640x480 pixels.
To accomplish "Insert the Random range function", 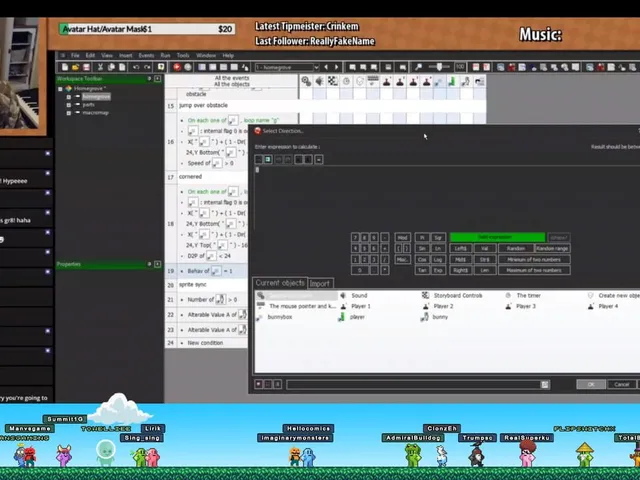I will [x=552, y=248].
